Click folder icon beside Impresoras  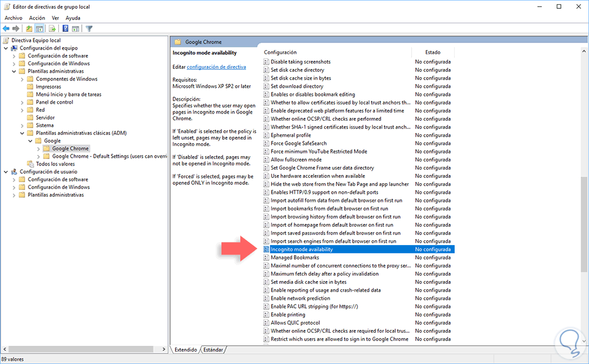31,87
